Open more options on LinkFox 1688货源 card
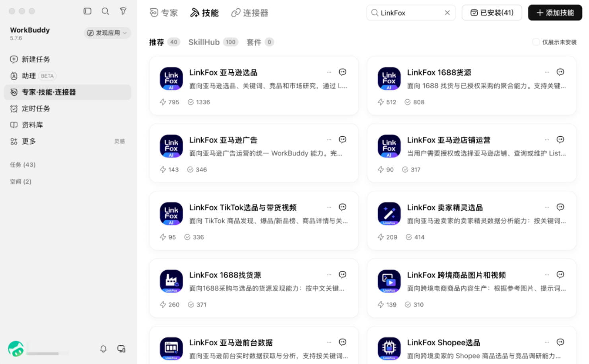The image size is (589, 364). point(547,72)
